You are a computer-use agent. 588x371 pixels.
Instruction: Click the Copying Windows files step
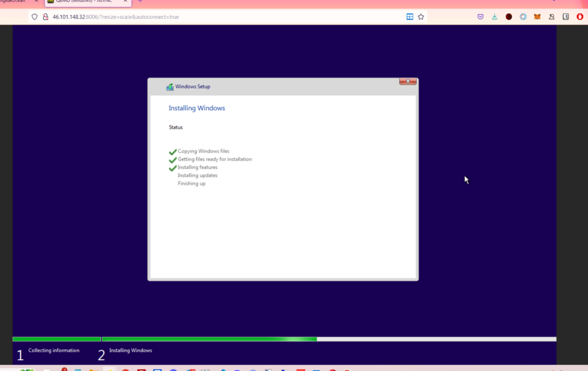(203, 151)
